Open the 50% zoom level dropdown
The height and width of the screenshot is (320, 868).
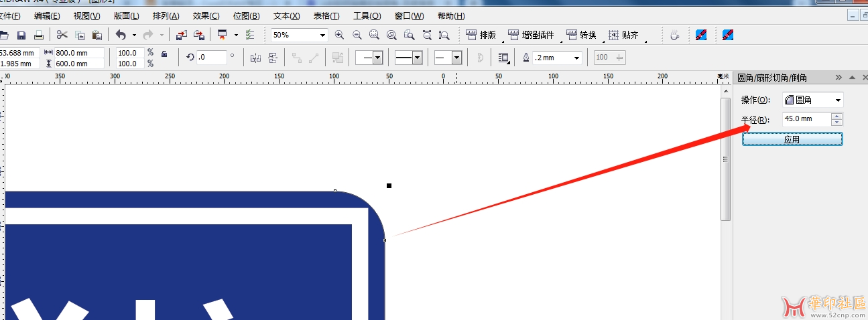click(x=322, y=35)
